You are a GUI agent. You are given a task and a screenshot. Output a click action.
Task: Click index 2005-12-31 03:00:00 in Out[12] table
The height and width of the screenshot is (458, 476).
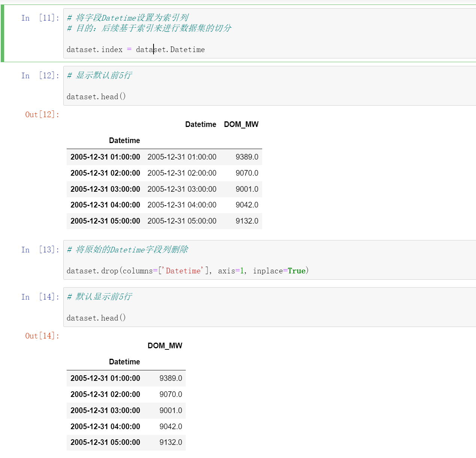(105, 189)
